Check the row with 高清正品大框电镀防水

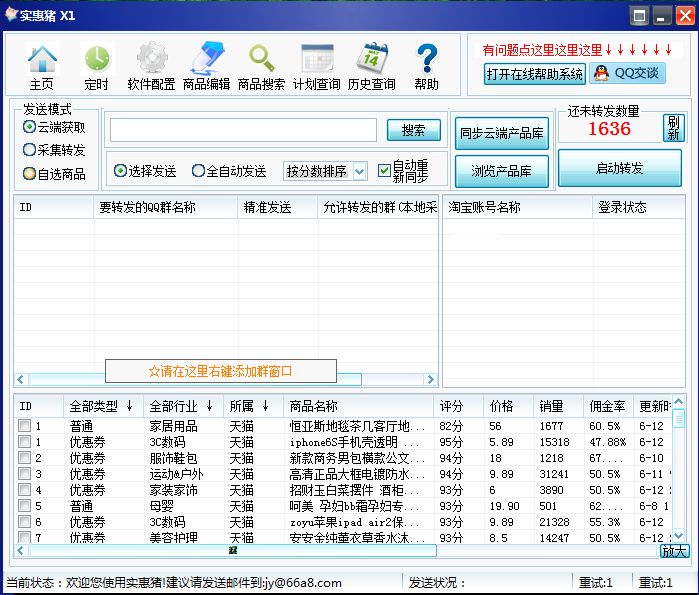(25, 474)
